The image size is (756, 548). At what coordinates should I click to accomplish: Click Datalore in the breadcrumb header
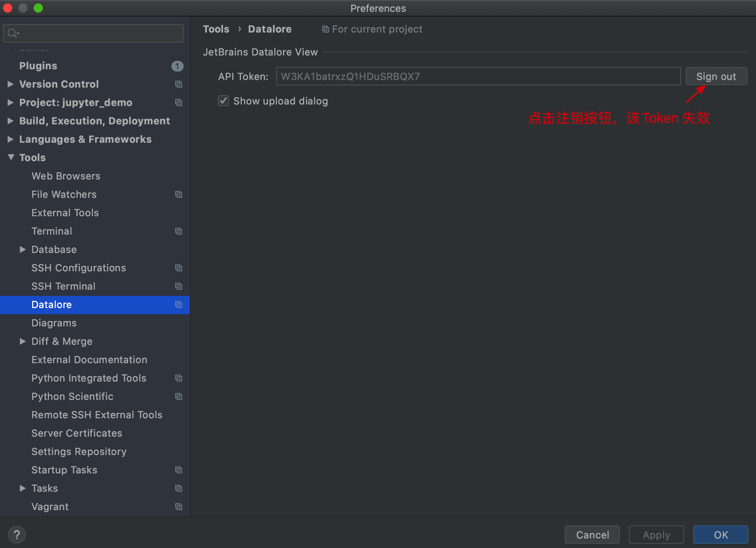pyautogui.click(x=270, y=29)
